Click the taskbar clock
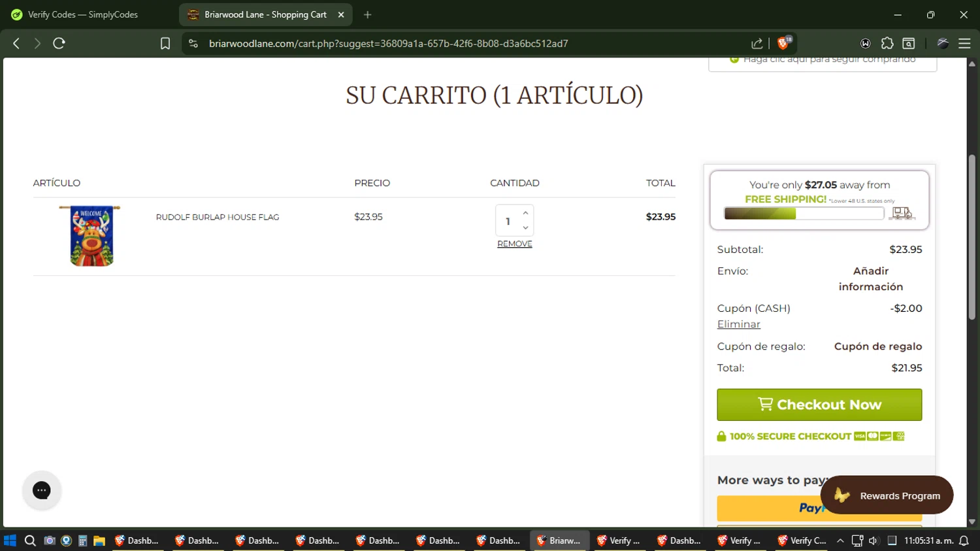Viewport: 980px width, 551px height. pos(928,541)
